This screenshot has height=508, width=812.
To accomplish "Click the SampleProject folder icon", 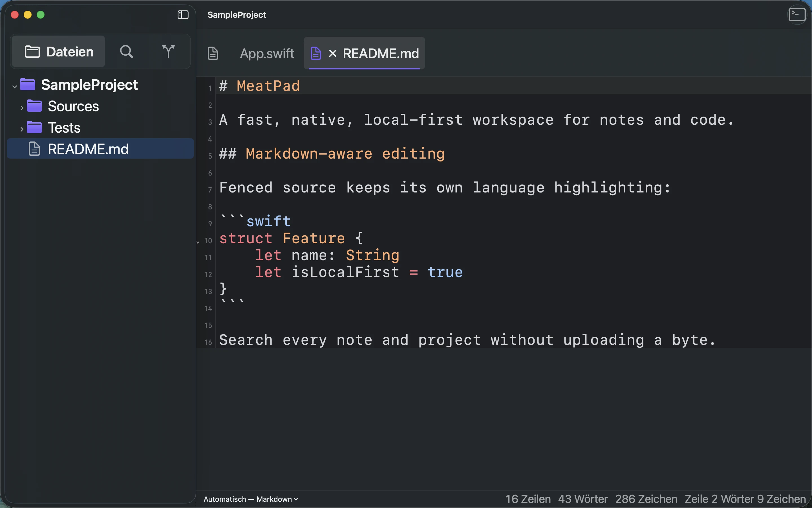I will point(28,84).
